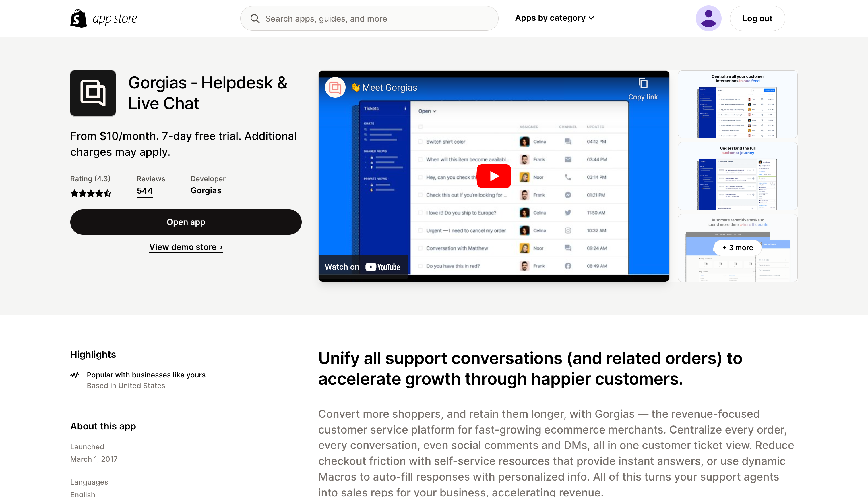The height and width of the screenshot is (497, 868).
Task: Click the search bar magnifying glass icon
Action: point(255,18)
